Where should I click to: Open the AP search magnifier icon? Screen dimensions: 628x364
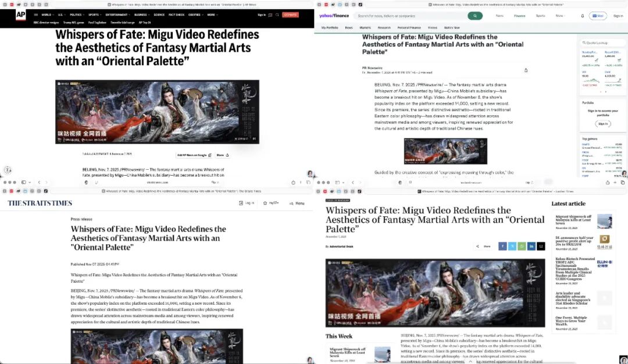click(276, 15)
